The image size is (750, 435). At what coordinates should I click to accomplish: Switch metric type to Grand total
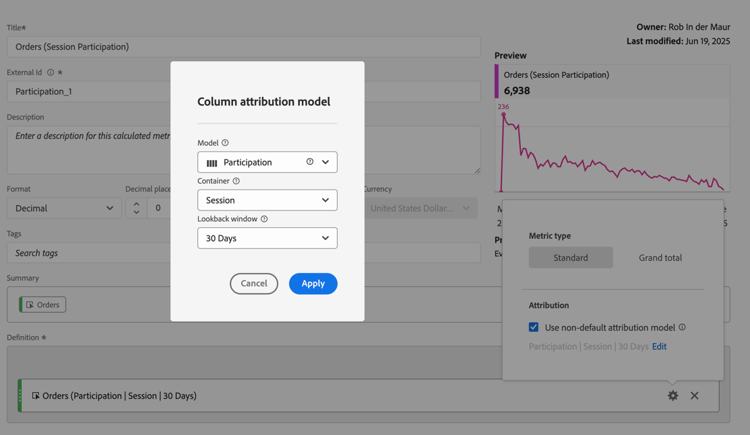pyautogui.click(x=660, y=258)
